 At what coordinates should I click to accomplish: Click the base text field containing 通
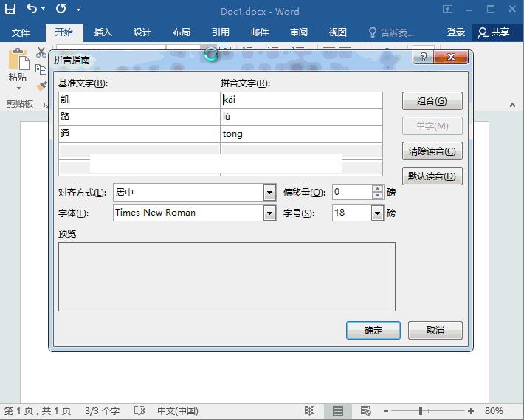(x=139, y=134)
